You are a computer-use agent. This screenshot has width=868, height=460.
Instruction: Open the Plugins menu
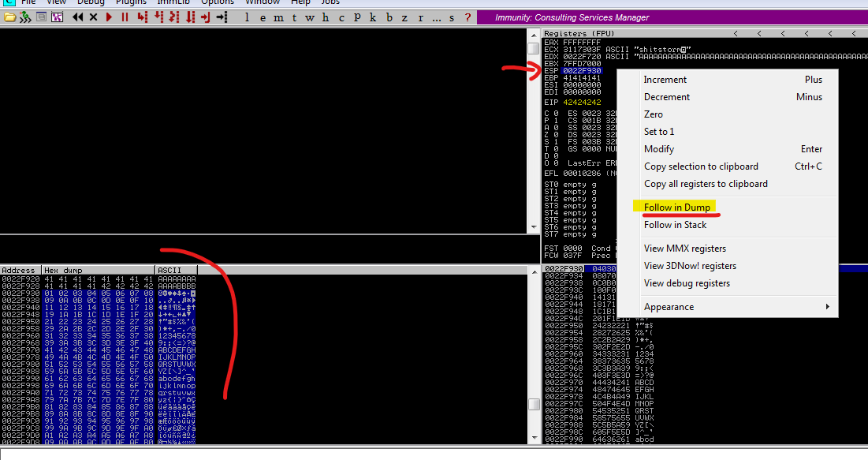coord(131,3)
